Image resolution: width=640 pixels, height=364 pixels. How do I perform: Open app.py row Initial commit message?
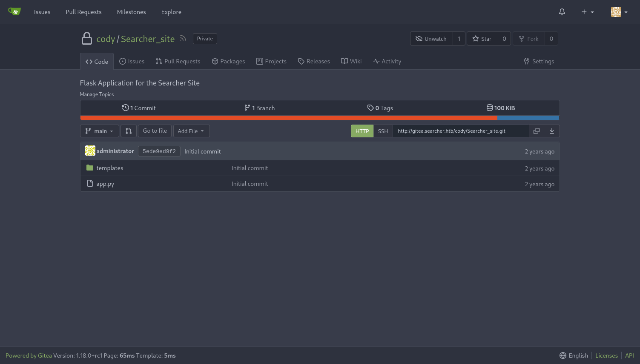click(250, 184)
